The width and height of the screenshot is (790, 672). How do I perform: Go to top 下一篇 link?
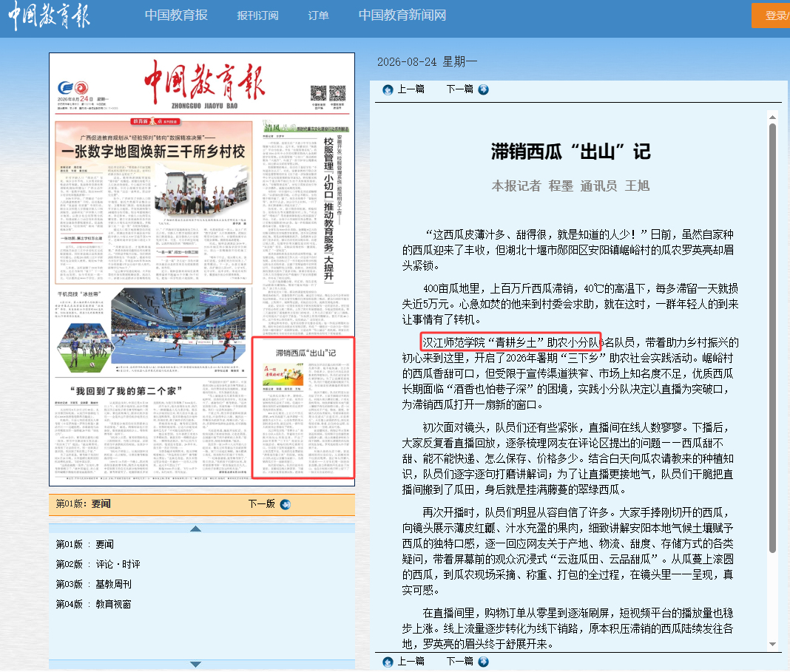(459, 89)
